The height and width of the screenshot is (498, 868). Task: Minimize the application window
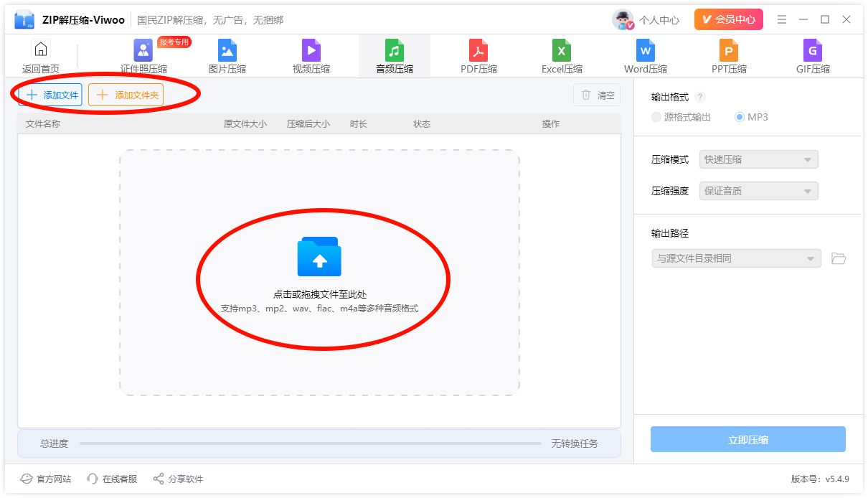coord(803,19)
